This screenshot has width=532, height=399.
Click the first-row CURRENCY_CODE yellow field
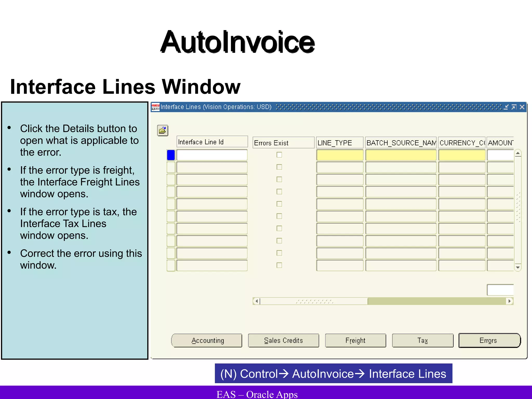coord(462,155)
